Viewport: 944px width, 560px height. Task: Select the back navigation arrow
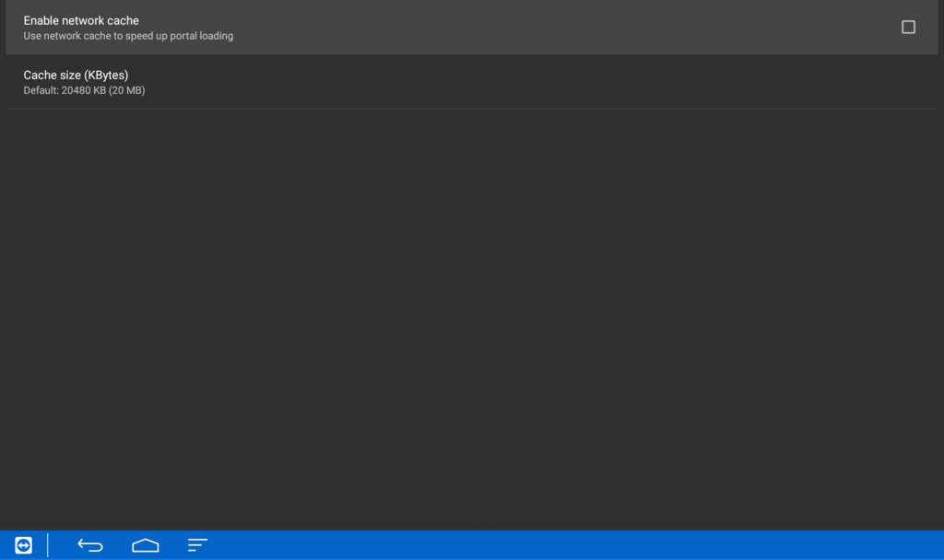(x=89, y=544)
